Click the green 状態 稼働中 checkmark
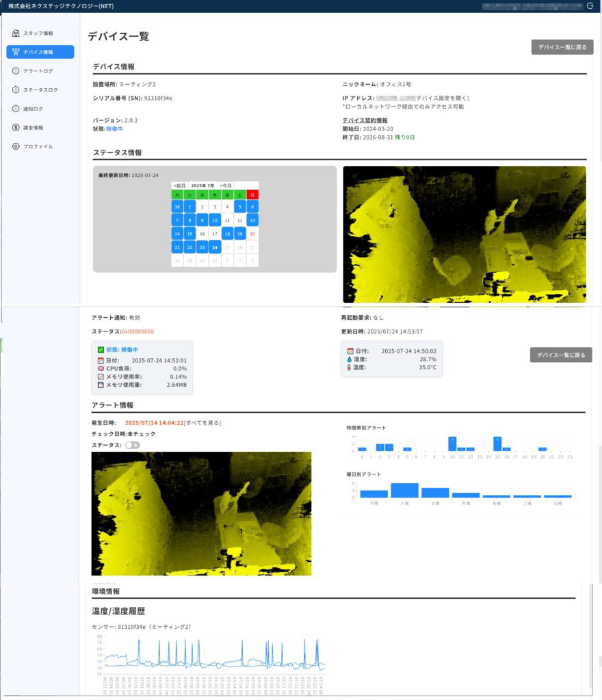 coord(101,350)
